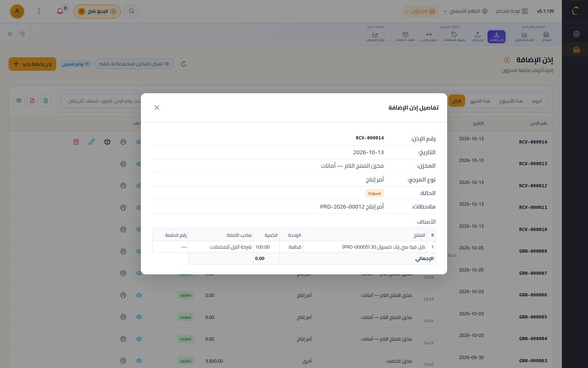Open the three-dots more menu
Screen dimensions: 588x368
coord(39,11)
